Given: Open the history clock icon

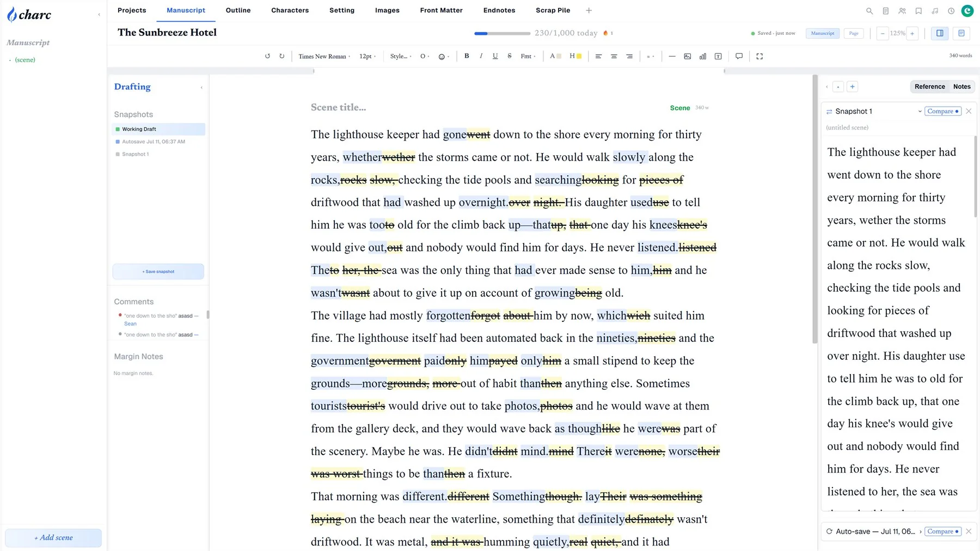Looking at the screenshot, I should pos(951,11).
